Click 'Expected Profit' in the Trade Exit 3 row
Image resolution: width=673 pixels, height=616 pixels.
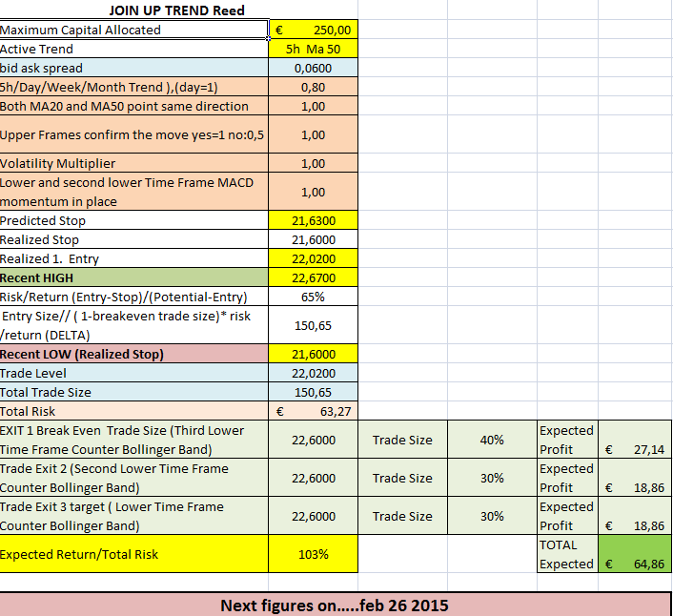[567, 516]
